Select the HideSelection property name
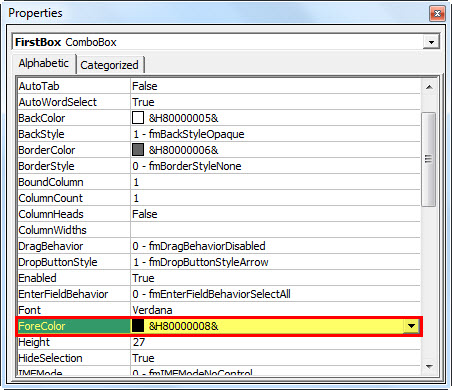The height and width of the screenshot is (390, 452). (x=50, y=358)
